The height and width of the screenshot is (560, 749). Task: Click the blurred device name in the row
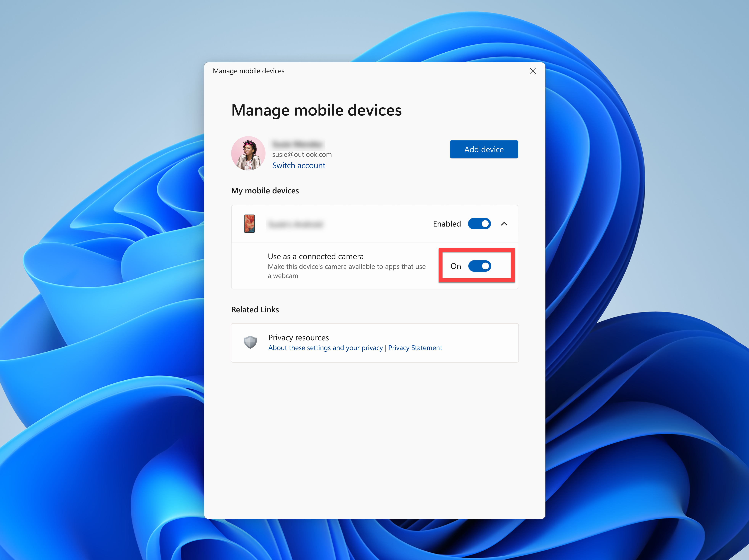(296, 224)
